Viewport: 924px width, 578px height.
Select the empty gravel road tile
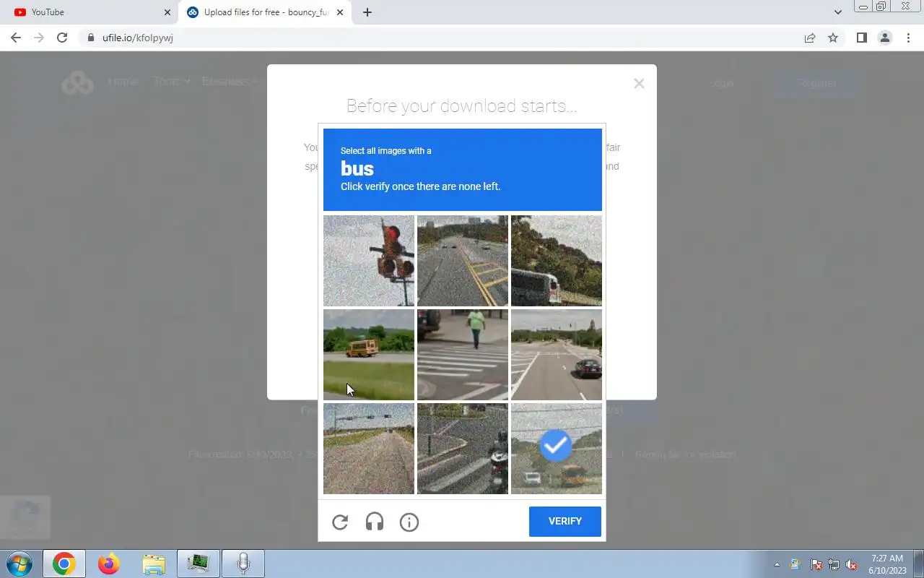coord(369,449)
